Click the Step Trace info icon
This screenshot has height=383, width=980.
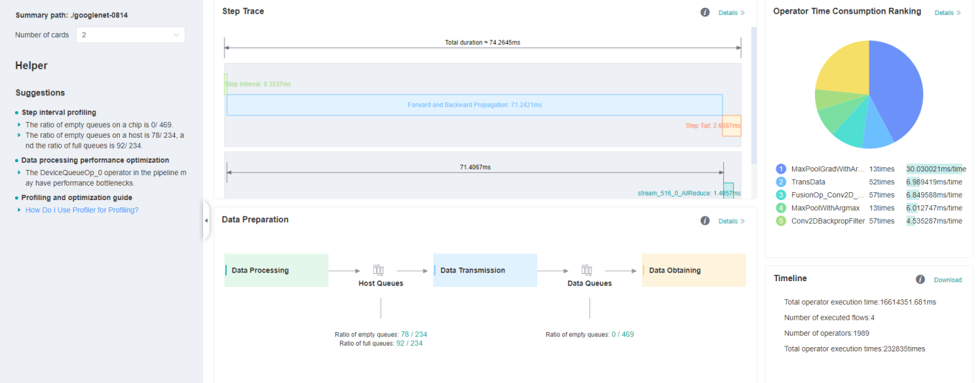tap(705, 12)
